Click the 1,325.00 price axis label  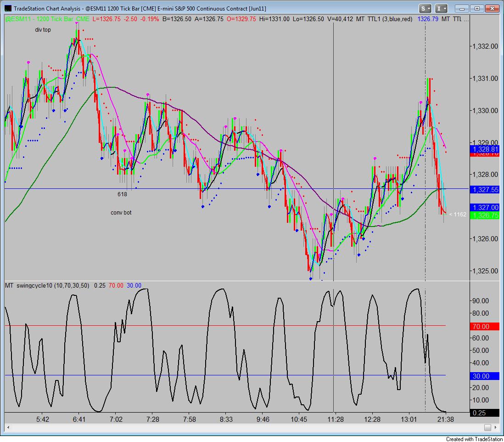[x=485, y=271]
